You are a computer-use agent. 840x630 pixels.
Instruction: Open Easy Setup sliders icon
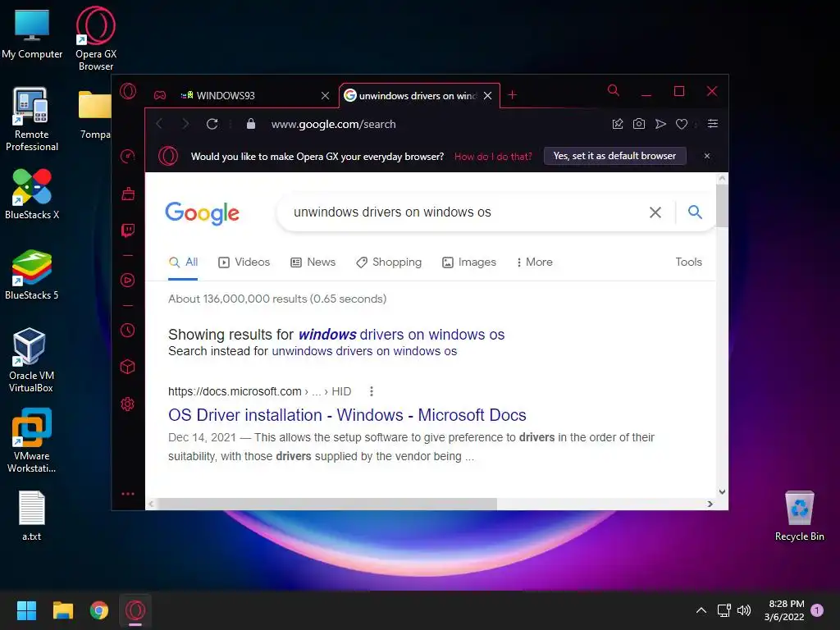(x=713, y=124)
